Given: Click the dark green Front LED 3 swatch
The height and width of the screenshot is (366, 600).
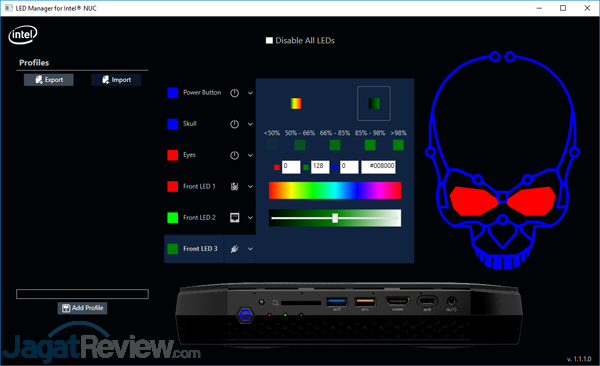Looking at the screenshot, I should (x=173, y=249).
